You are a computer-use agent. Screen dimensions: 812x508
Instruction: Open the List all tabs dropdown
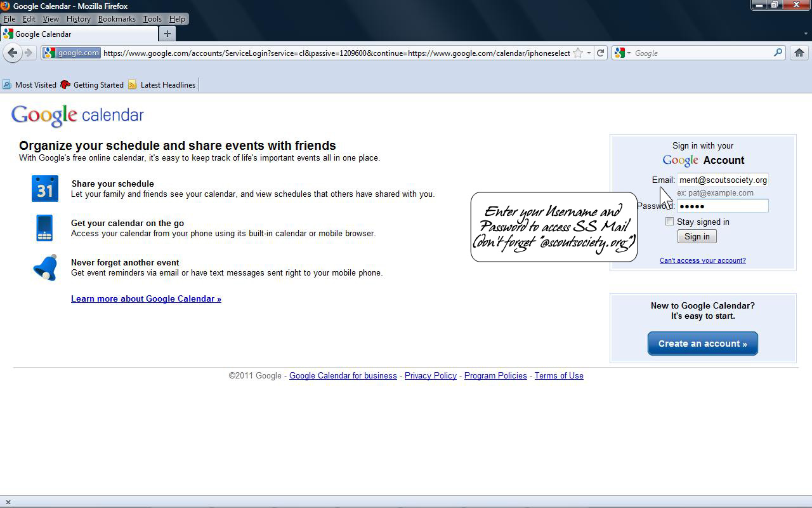[805, 34]
